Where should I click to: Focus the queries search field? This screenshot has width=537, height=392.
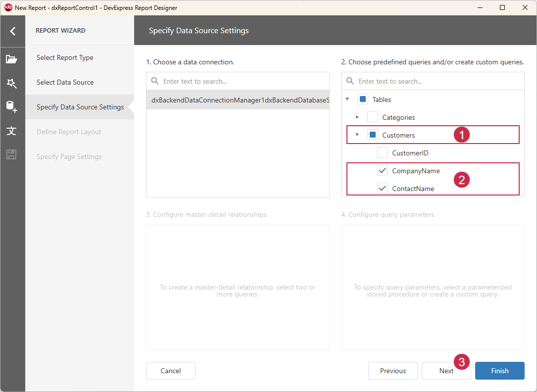(433, 81)
